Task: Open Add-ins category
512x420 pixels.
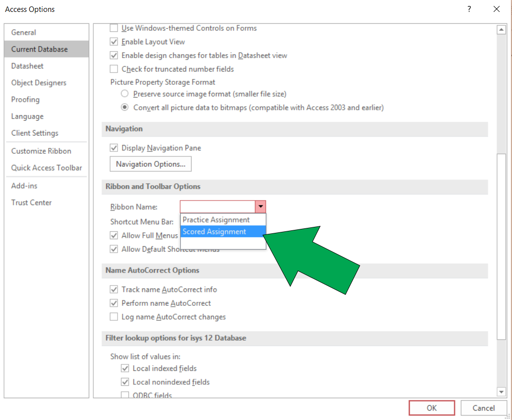Action: tap(46, 186)
